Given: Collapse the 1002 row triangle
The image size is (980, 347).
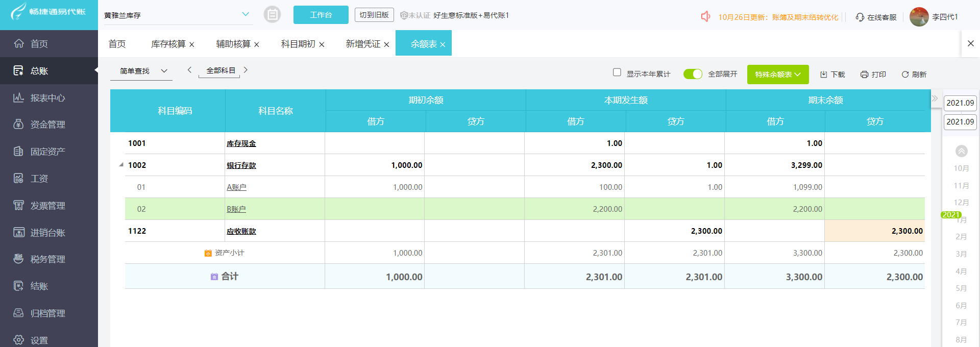Looking at the screenshot, I should (121, 164).
